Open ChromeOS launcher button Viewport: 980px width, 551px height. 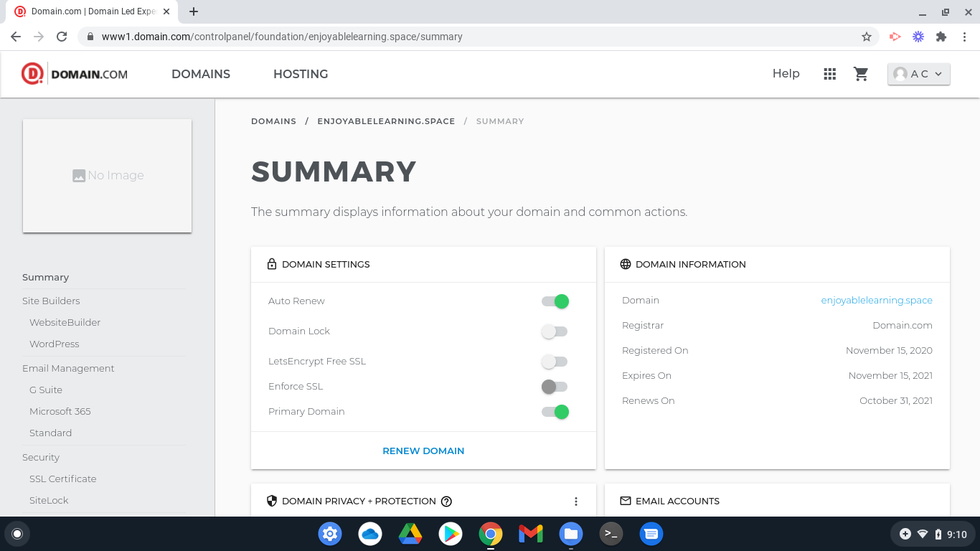pyautogui.click(x=17, y=534)
